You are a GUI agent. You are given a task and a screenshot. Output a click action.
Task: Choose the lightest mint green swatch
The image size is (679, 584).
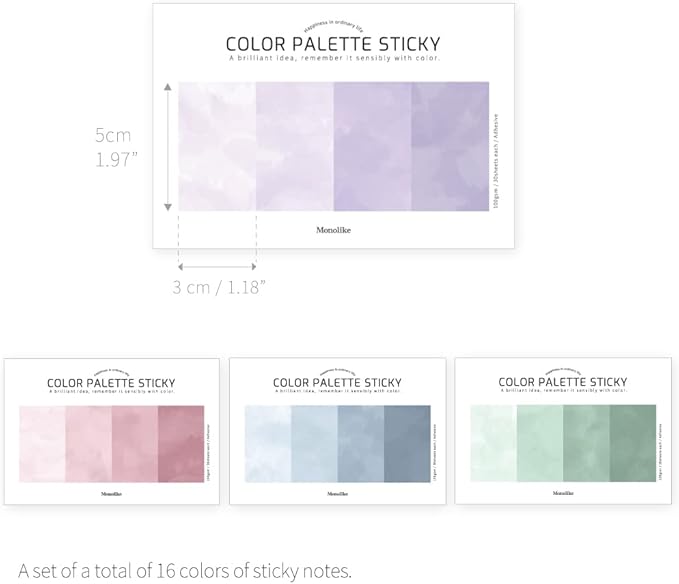(x=493, y=444)
